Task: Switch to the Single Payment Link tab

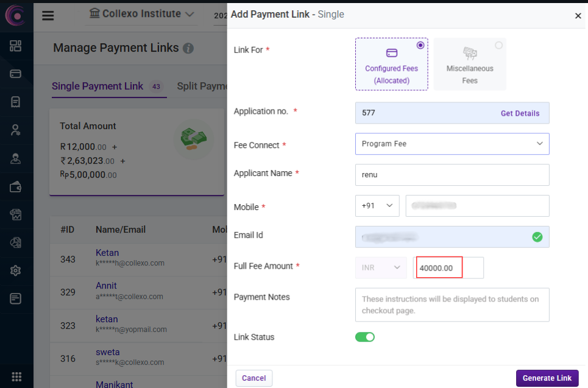Action: pyautogui.click(x=97, y=86)
